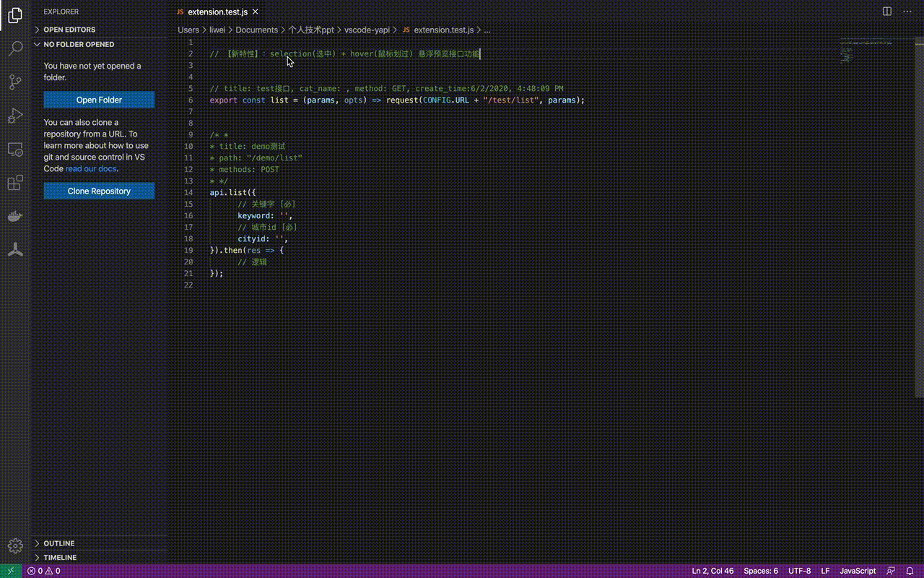Viewport: 924px width, 578px height.
Task: Toggle the split editor layout icon
Action: coord(886,12)
